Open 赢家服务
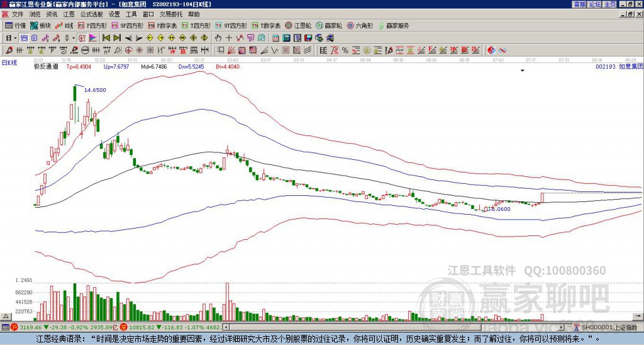The height and width of the screenshot is (345, 644). click(394, 25)
